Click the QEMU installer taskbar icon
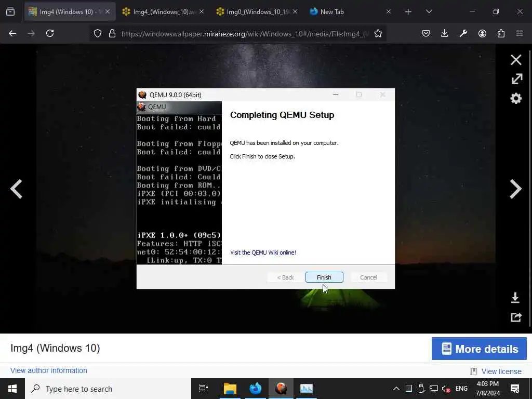This screenshot has height=399, width=532. pos(281,389)
